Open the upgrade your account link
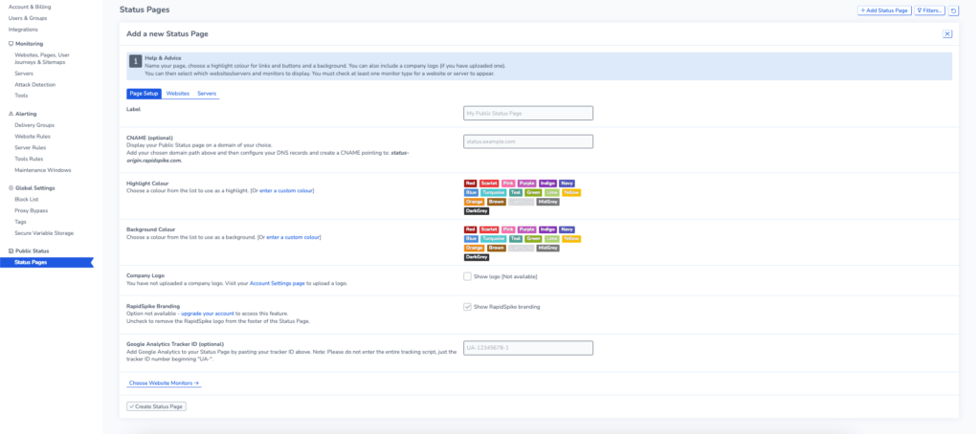This screenshot has height=434, width=980. tap(208, 314)
